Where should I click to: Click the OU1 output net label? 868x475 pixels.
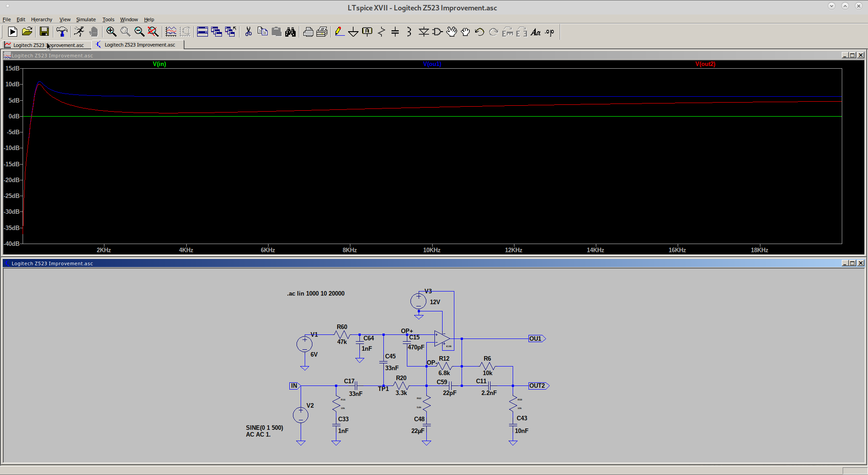pos(537,339)
